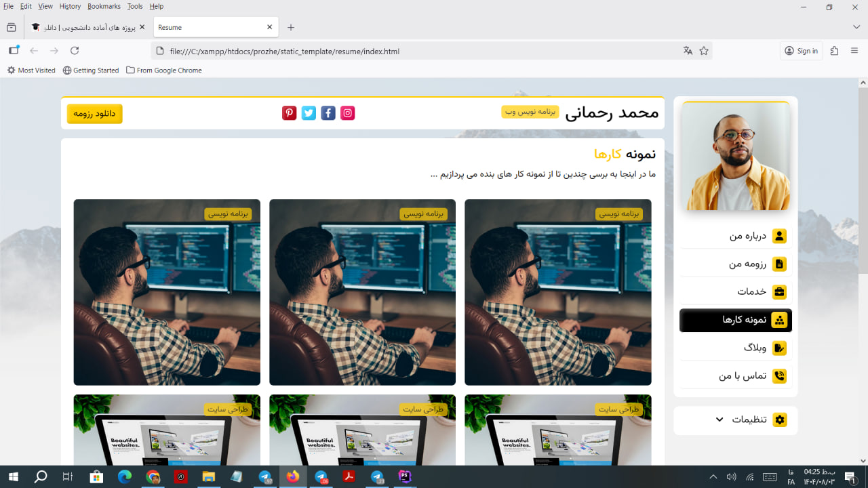868x488 pixels.
Task: Click the 'رزومه من' document icon
Action: coord(781,264)
